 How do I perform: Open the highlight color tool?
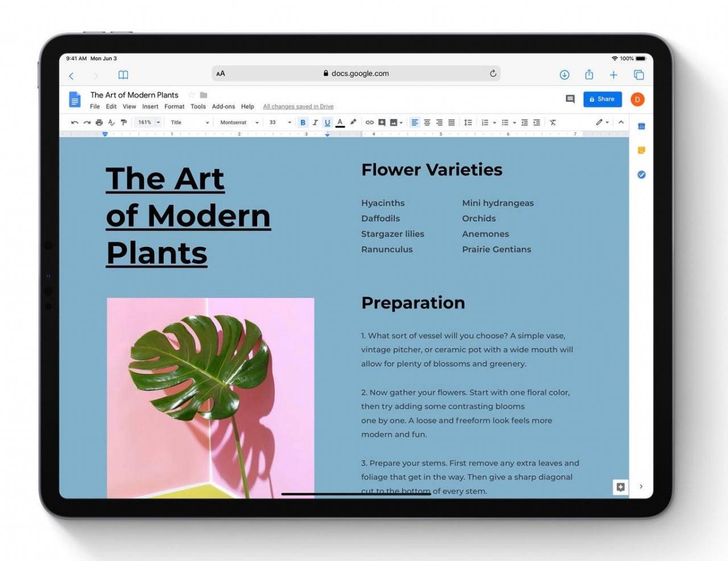[353, 122]
